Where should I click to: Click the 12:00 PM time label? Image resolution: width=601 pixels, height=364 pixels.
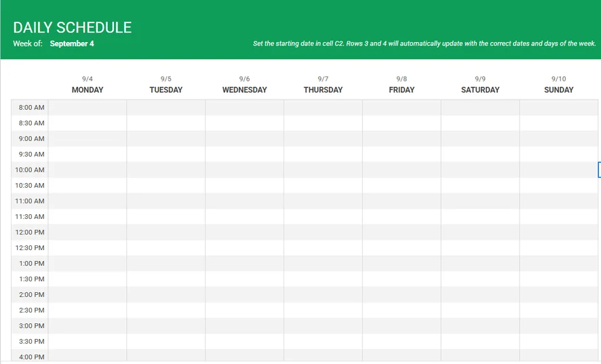[x=30, y=232]
